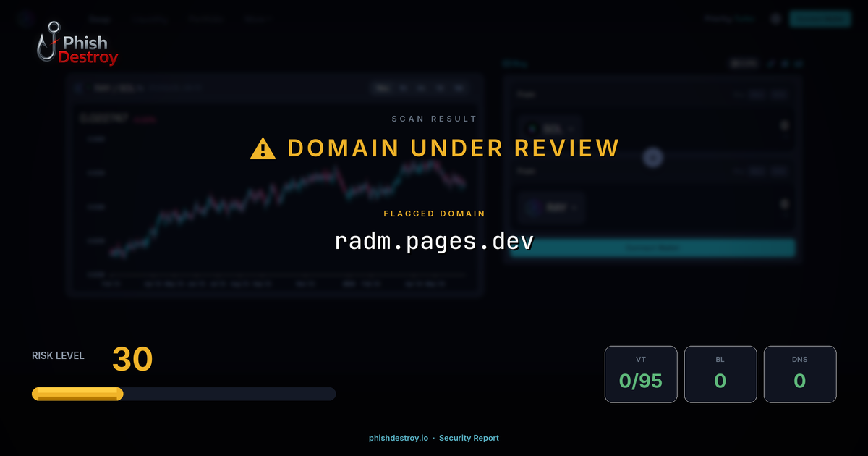
Task: Click the search magnifier icon in chart panel
Action: (78, 88)
